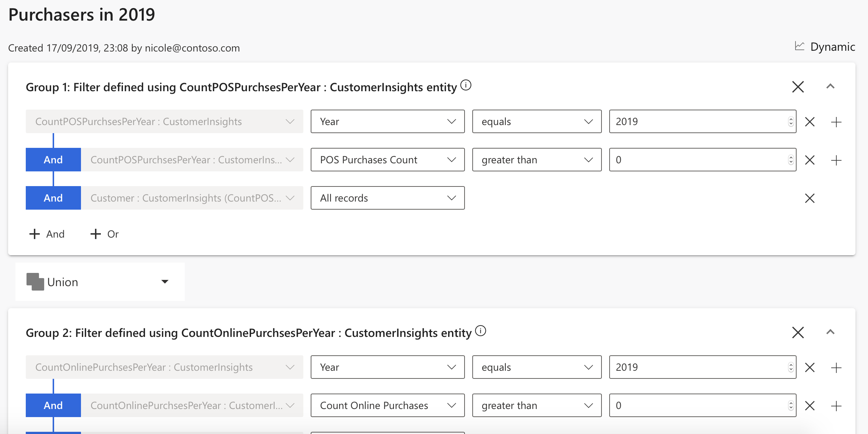
Task: Open the Count Online Purchases attribute dropdown
Action: point(387,406)
